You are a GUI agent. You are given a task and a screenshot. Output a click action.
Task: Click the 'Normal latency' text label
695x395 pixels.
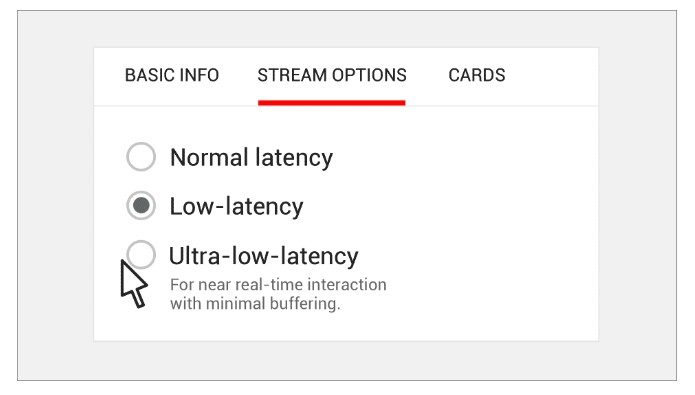(x=251, y=157)
